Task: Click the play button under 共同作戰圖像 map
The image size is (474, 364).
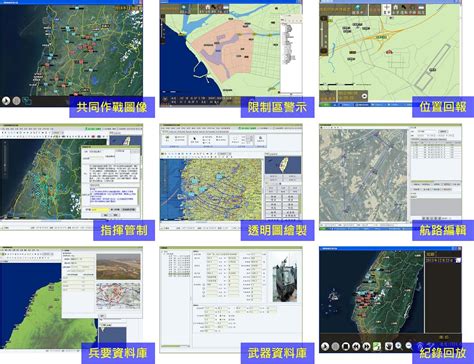Action: 6,100
